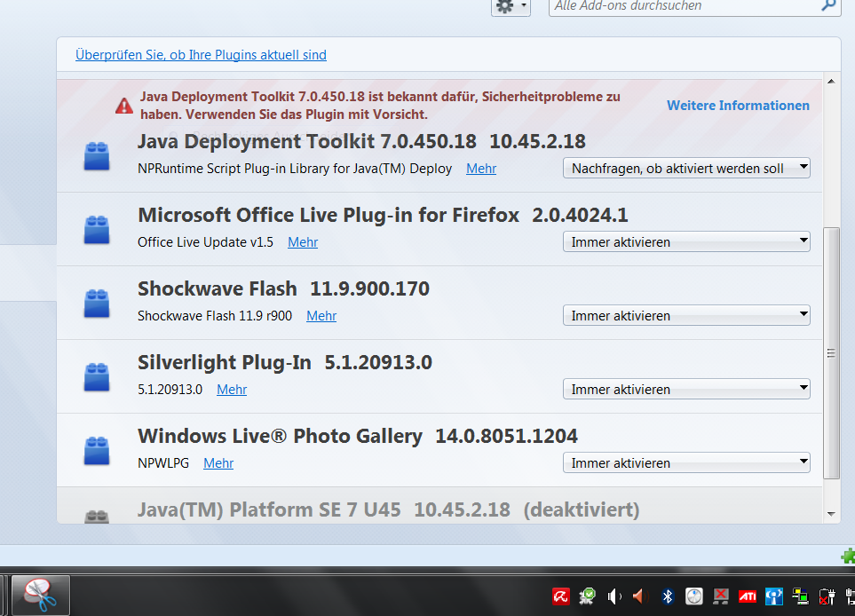This screenshot has height=616, width=855.
Task: Click 'NPRuntime Script Plug-in Library for Java(TM) Deploy' description
Action: point(295,169)
